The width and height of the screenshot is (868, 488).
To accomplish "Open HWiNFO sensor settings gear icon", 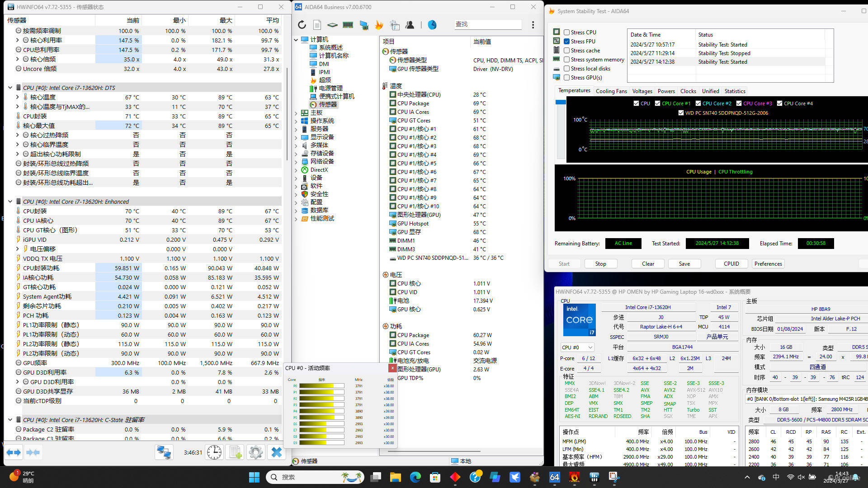I will [x=256, y=452].
